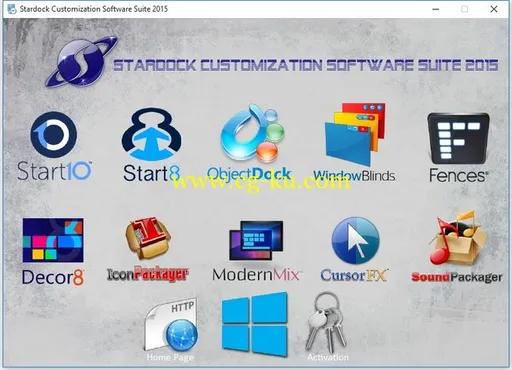The width and height of the screenshot is (512, 370).
Task: Open the Home Page HTTP globe icon
Action: [x=171, y=325]
